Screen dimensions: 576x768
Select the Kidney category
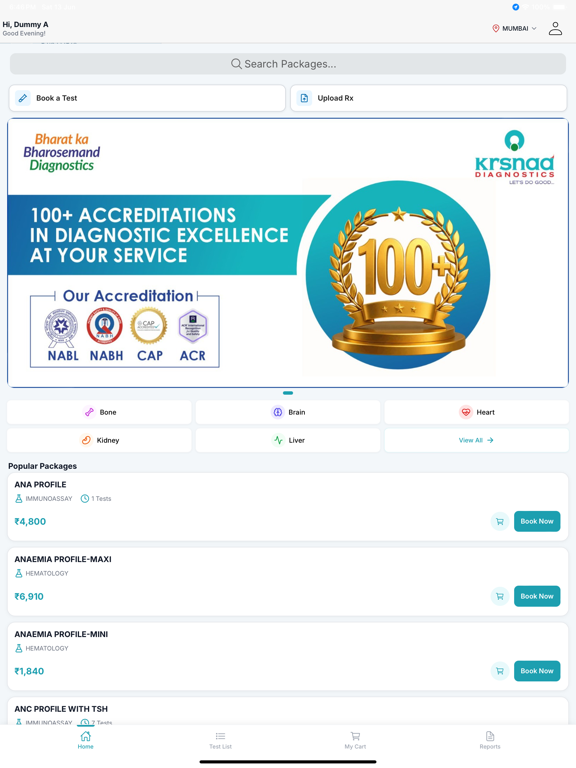[99, 440]
